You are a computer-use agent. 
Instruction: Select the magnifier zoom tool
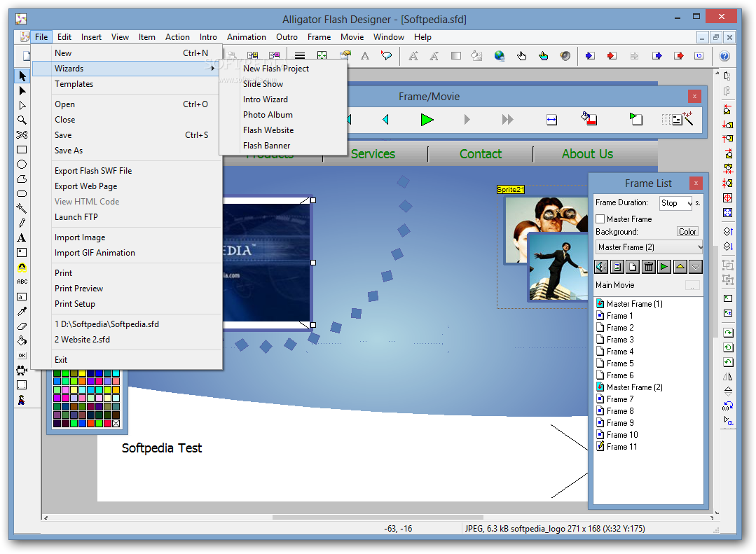click(22, 120)
